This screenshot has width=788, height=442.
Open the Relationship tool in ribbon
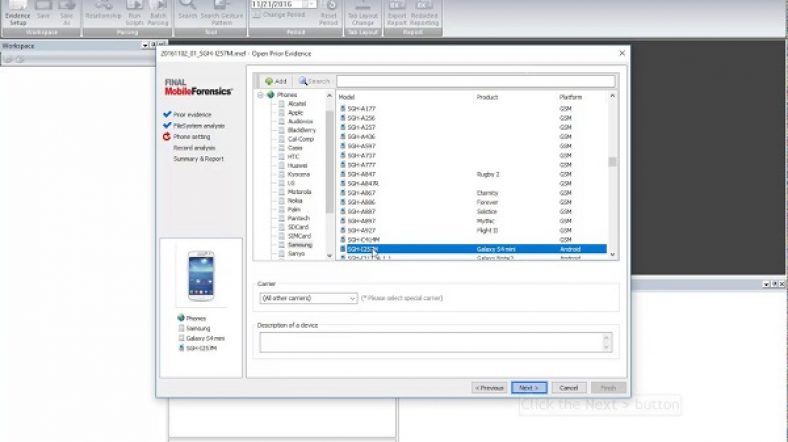click(103, 11)
